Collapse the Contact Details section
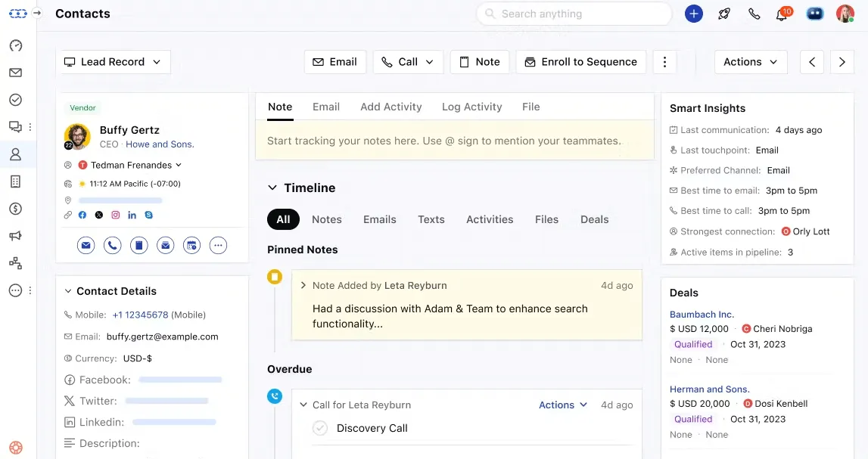The image size is (868, 459). 68,291
